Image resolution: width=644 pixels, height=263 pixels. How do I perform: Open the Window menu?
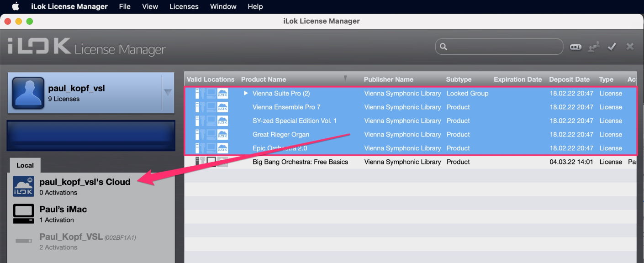(x=223, y=6)
